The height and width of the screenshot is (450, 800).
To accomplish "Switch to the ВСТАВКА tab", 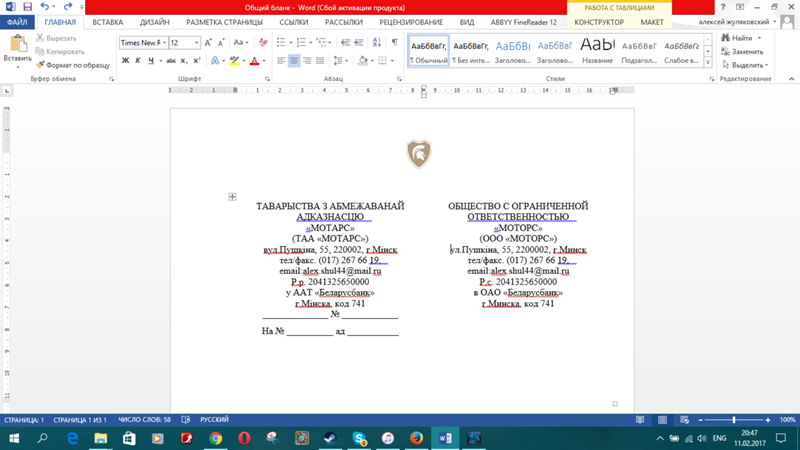I will click(x=108, y=22).
